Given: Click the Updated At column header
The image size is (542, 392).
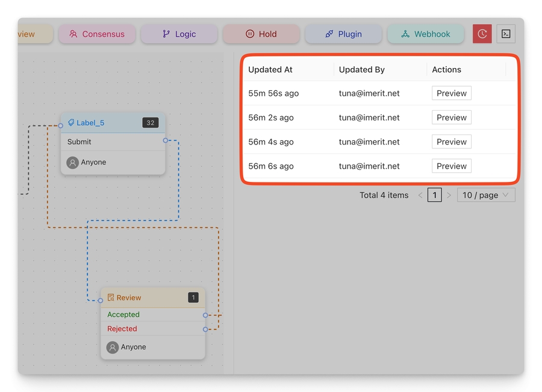Looking at the screenshot, I should (x=270, y=70).
